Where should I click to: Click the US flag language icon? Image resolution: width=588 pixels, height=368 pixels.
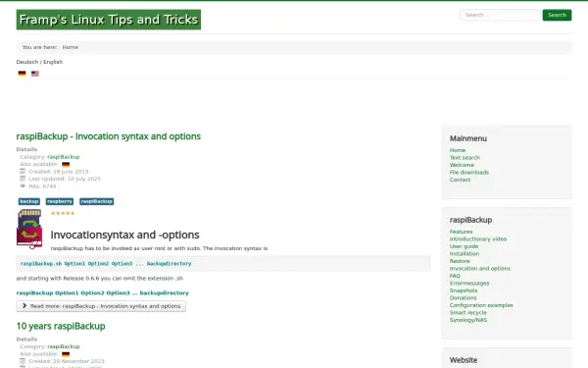pos(35,74)
